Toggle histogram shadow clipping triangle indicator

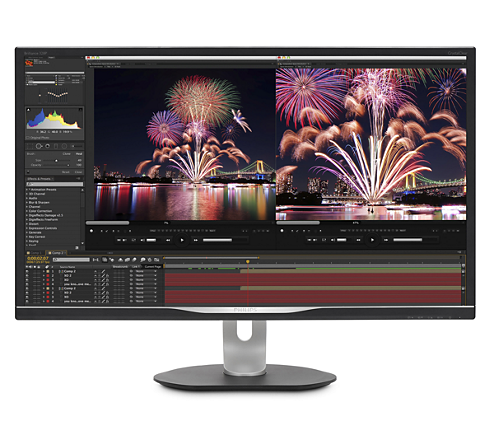(28, 109)
